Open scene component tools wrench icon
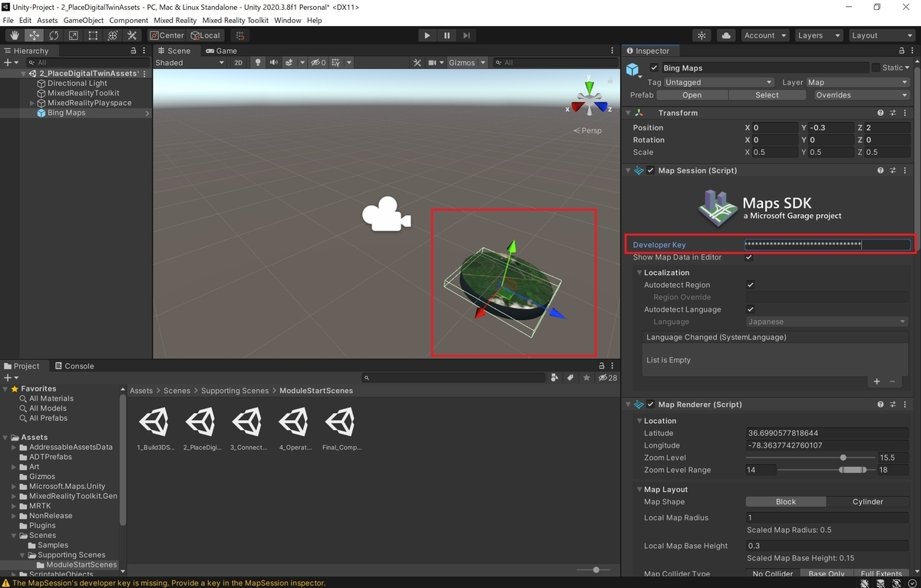Viewport: 921px width, 588px height. click(418, 62)
